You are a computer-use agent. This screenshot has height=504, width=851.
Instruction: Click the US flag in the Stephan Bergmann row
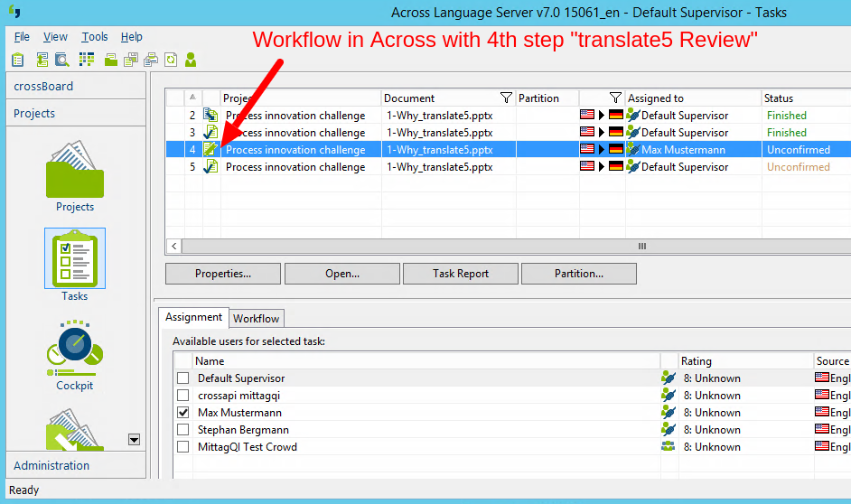tap(822, 429)
